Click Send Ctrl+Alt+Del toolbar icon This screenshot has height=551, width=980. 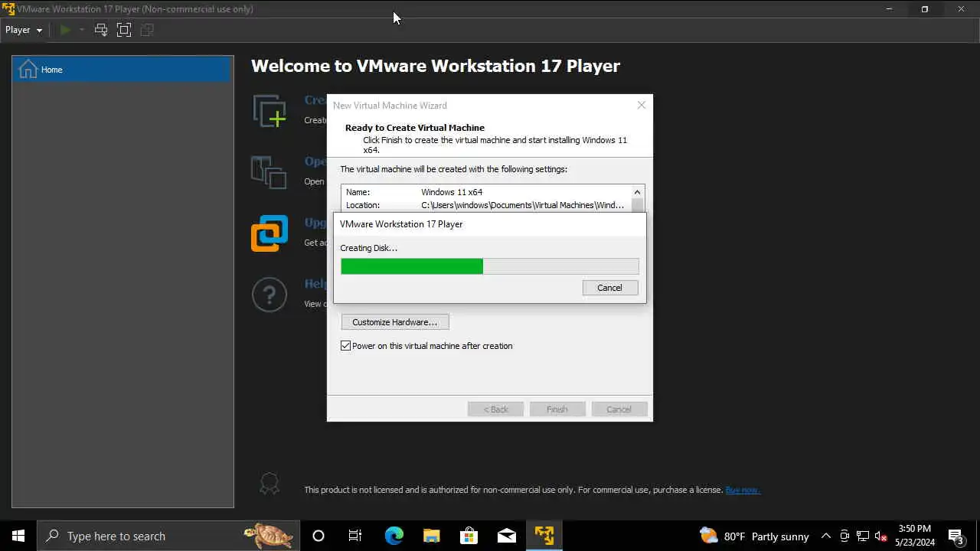(x=100, y=30)
